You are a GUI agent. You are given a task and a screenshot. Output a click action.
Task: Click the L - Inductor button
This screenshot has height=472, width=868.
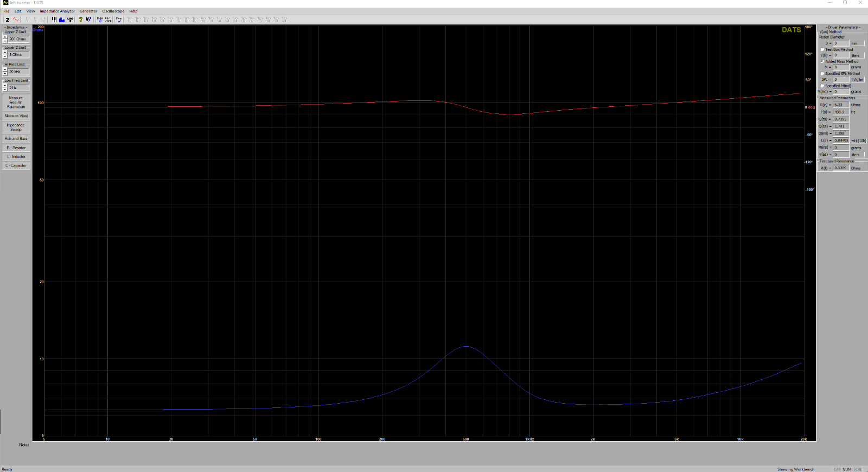(16, 157)
